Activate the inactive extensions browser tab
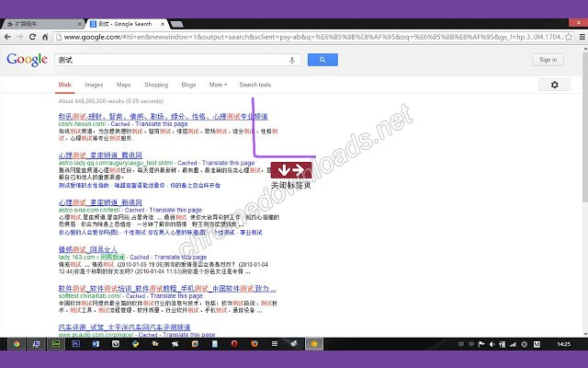588x368 pixels. point(41,24)
